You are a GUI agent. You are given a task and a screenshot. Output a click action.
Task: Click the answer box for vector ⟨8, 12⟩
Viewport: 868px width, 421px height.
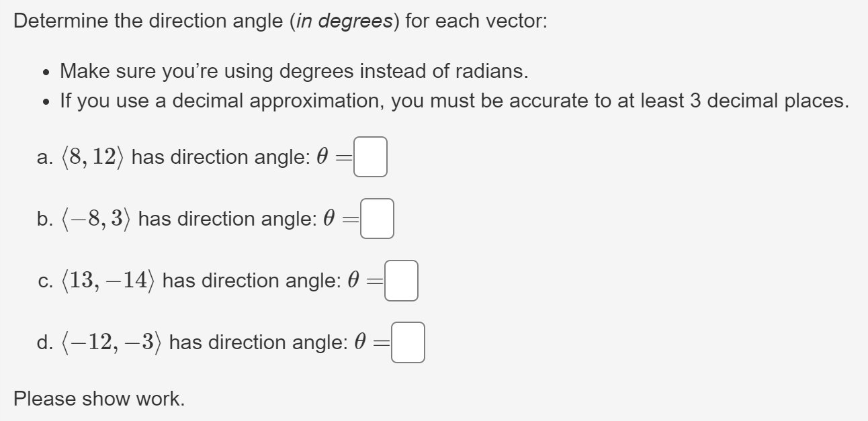[371, 156]
